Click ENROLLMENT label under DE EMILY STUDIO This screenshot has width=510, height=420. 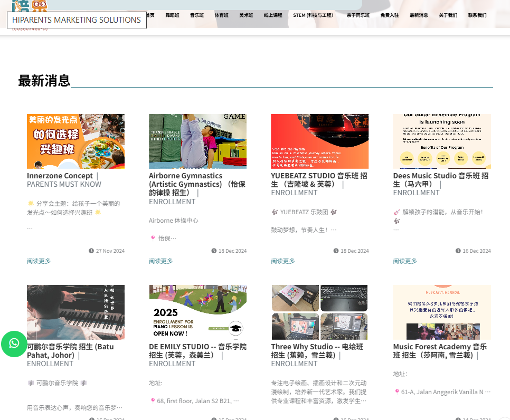[x=172, y=364]
